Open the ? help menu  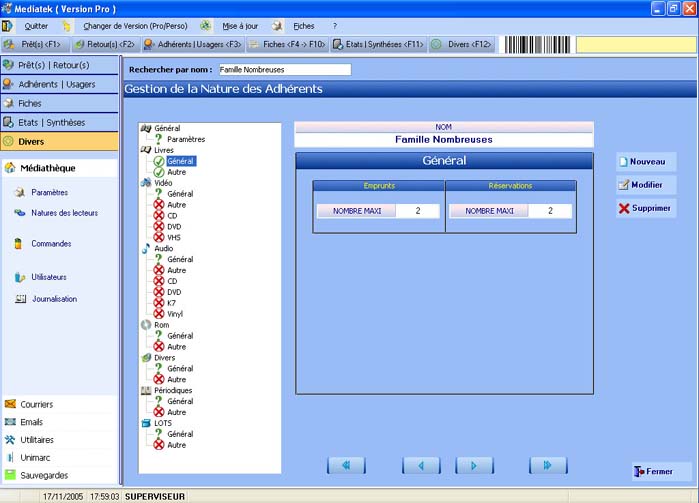(x=334, y=26)
